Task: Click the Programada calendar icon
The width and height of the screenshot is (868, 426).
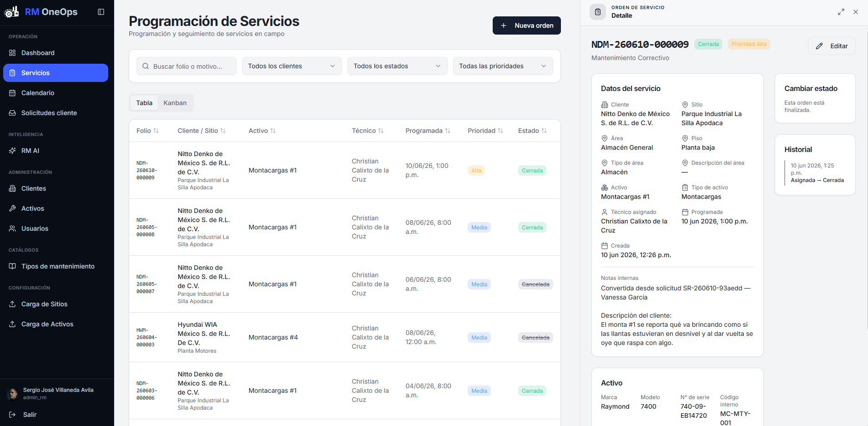Action: 685,212
